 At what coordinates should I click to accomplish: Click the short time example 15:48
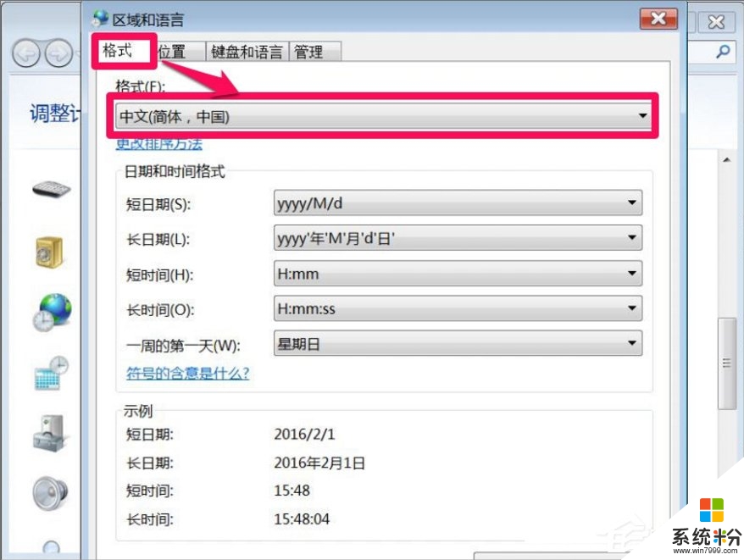coord(291,491)
